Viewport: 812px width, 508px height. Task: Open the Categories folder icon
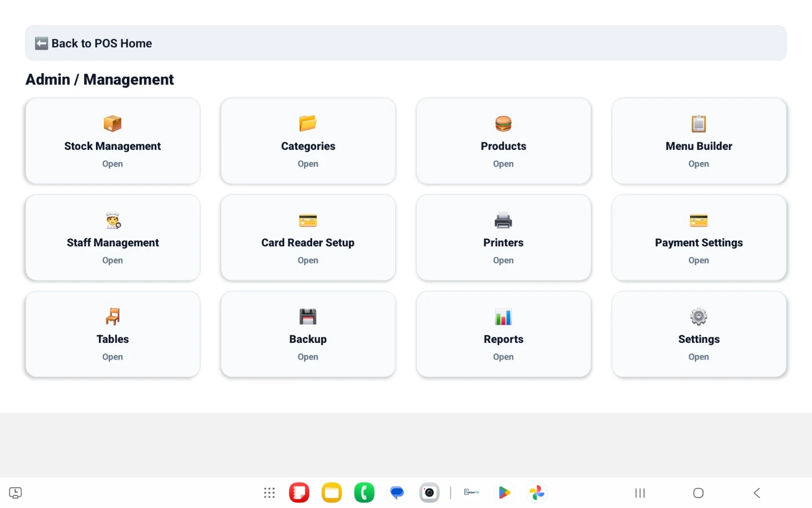[308, 123]
